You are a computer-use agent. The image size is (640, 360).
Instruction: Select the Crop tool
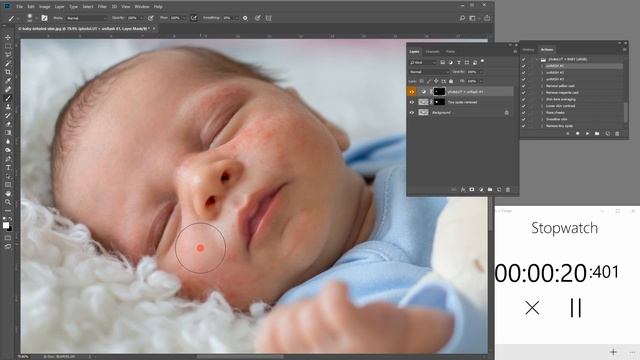[x=8, y=72]
